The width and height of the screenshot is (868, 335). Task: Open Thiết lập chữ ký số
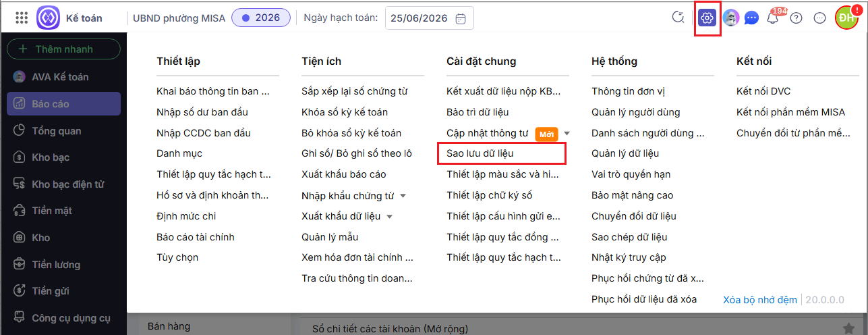(x=490, y=195)
